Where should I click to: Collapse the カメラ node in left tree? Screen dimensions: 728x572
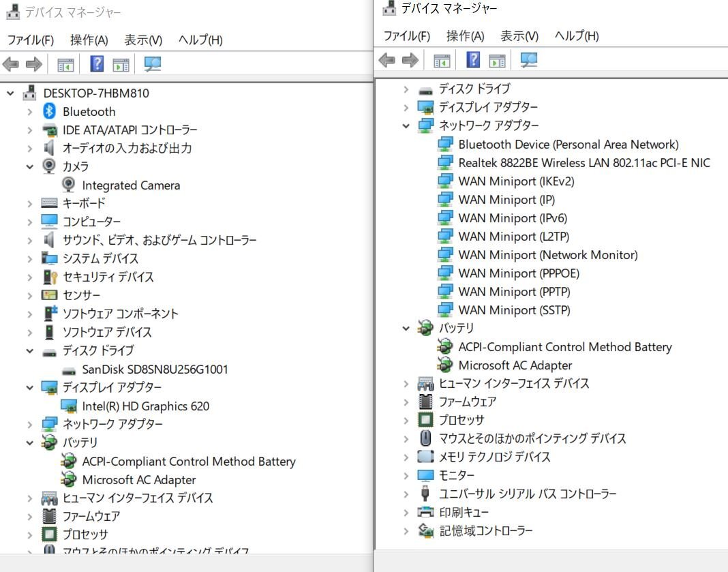(30, 166)
